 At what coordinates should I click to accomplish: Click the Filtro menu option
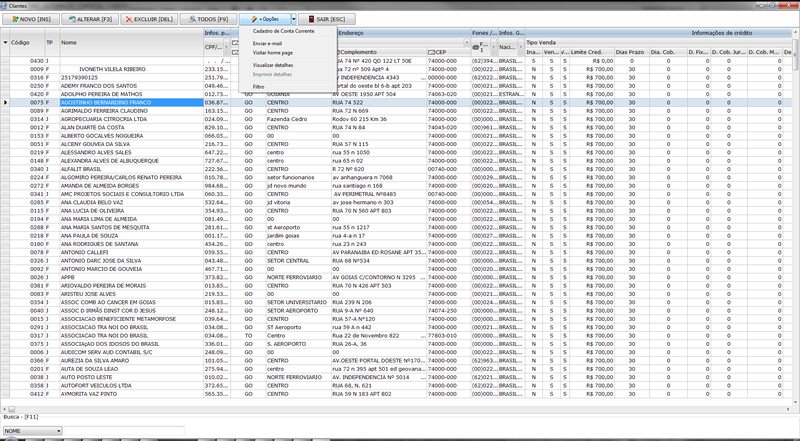click(x=259, y=87)
